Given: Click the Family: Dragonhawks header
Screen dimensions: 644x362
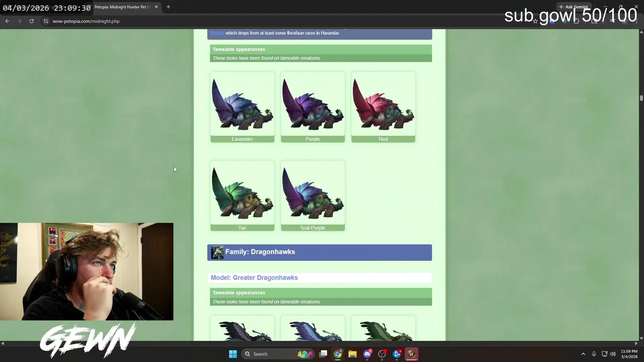Looking at the screenshot, I should [x=319, y=252].
